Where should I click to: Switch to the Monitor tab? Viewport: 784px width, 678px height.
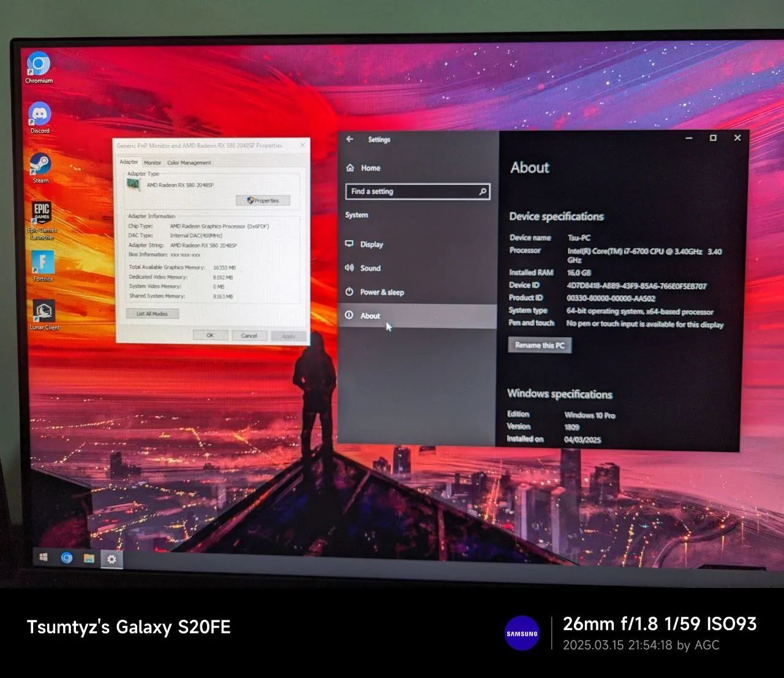(153, 163)
